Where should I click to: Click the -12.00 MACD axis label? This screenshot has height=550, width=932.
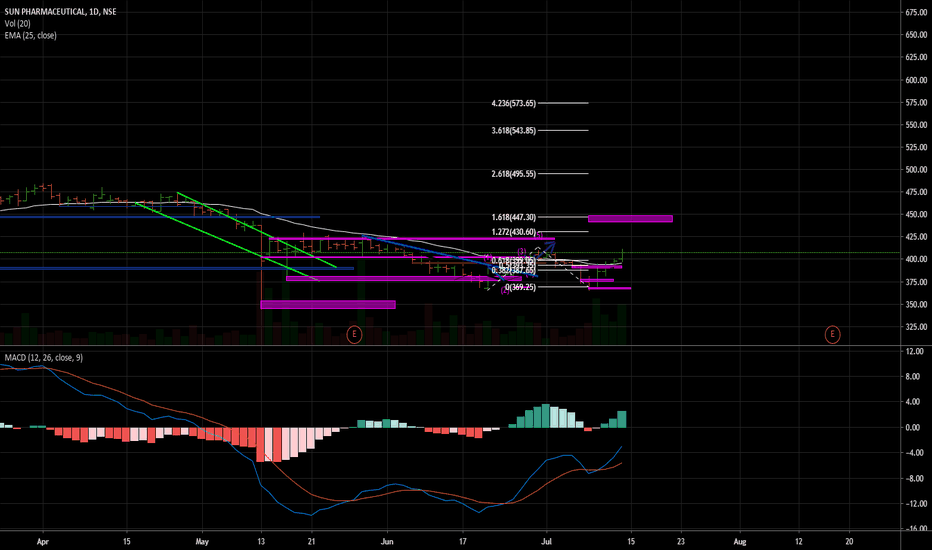pyautogui.click(x=917, y=504)
